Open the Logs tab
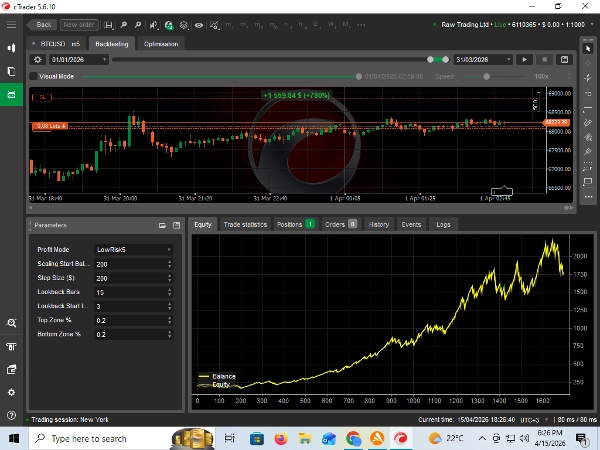600x450 pixels. [443, 225]
